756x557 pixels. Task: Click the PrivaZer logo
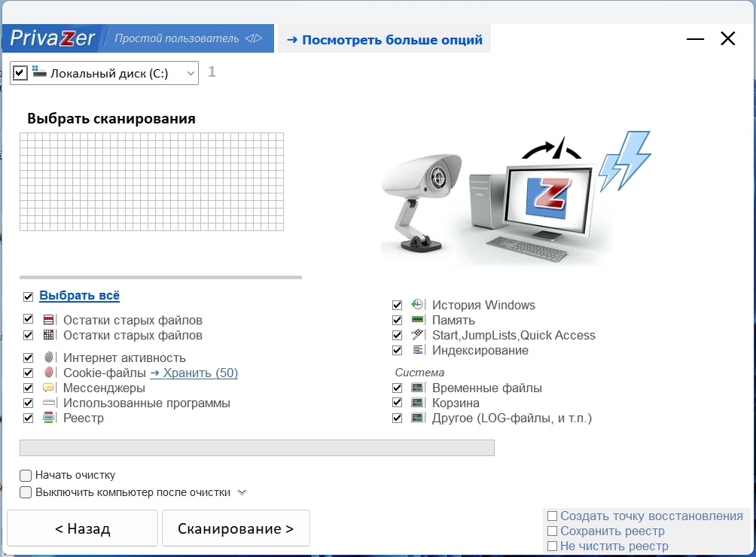click(52, 38)
